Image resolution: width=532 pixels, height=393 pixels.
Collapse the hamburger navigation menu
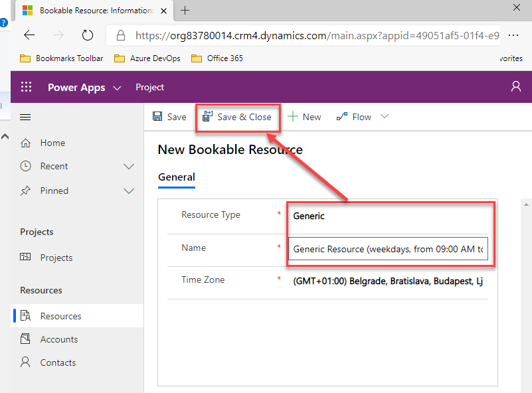(x=26, y=118)
